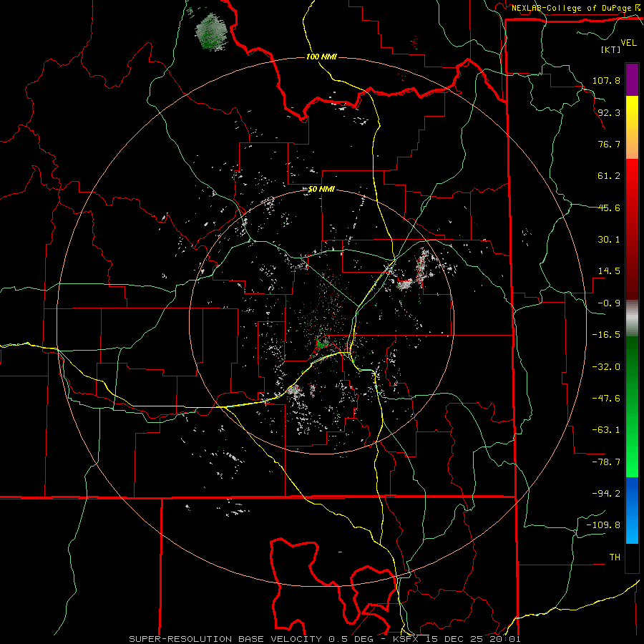Select the -63.1 legend value
The height and width of the screenshot is (644, 644).
point(606,430)
